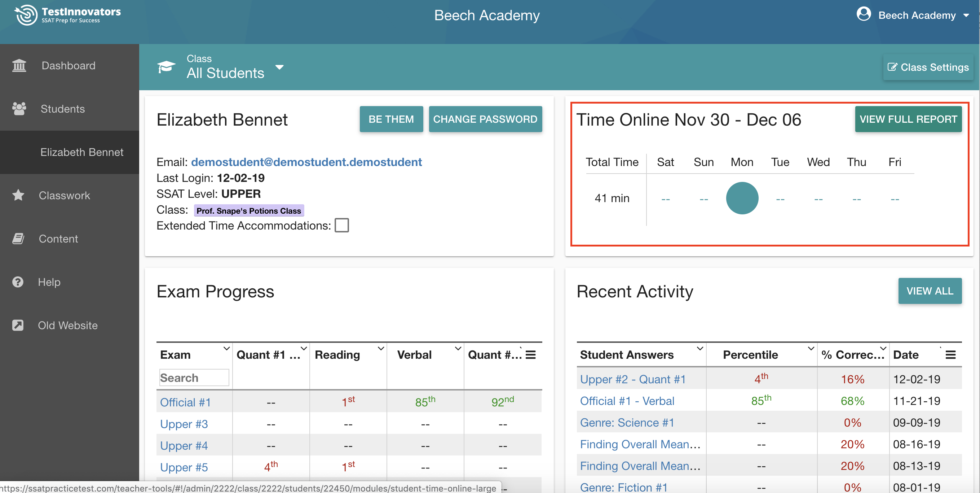The height and width of the screenshot is (493, 980).
Task: Click Upper #5 Reading 1st percentile cell
Action: pos(348,466)
